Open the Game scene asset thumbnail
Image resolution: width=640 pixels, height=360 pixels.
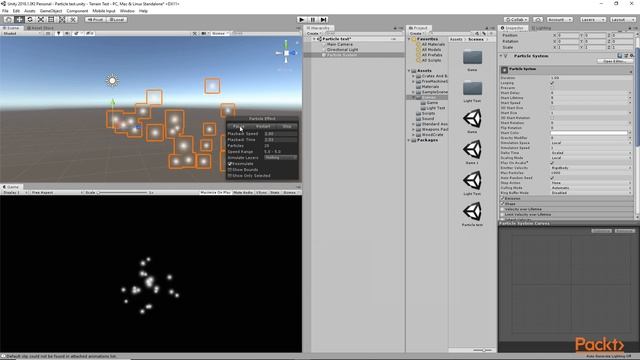pyautogui.click(x=472, y=118)
